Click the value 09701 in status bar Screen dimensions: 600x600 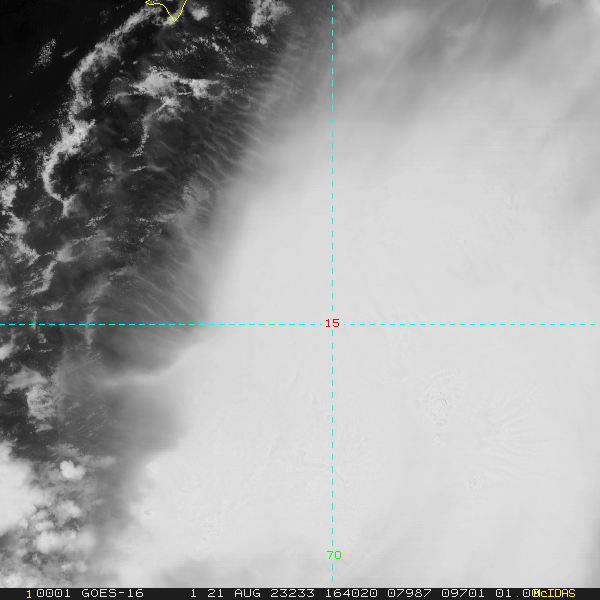tap(463, 593)
